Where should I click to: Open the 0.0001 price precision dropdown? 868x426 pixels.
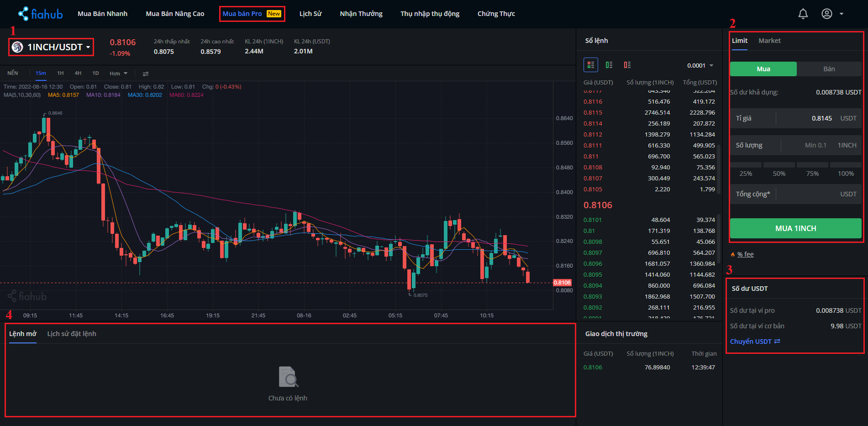(700, 65)
